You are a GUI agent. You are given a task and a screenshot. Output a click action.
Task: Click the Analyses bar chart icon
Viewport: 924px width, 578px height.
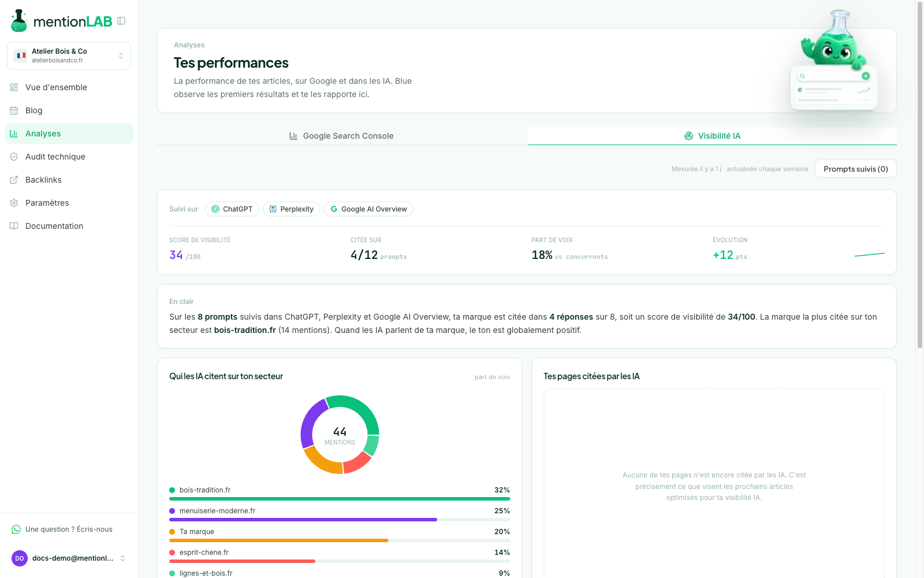[x=14, y=134]
